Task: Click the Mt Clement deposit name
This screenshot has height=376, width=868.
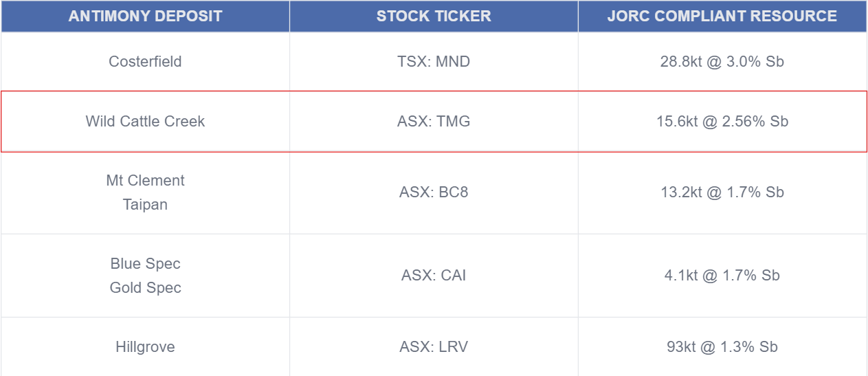Action: point(145,181)
